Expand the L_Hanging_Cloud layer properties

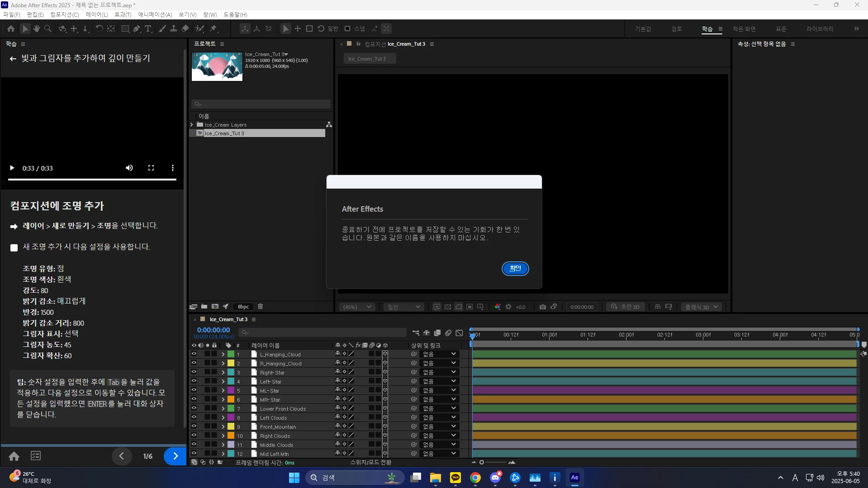223,355
